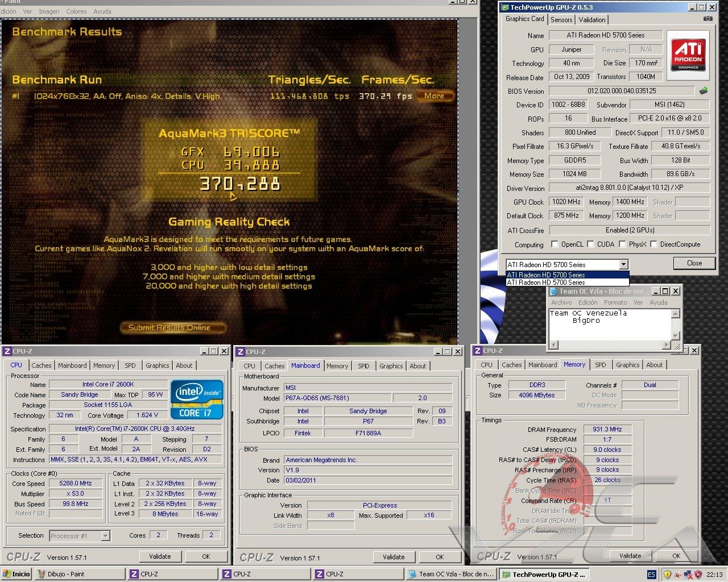Click the Core Speed 5288.0 MHz field
This screenshot has height=582, width=728.
click(x=76, y=483)
